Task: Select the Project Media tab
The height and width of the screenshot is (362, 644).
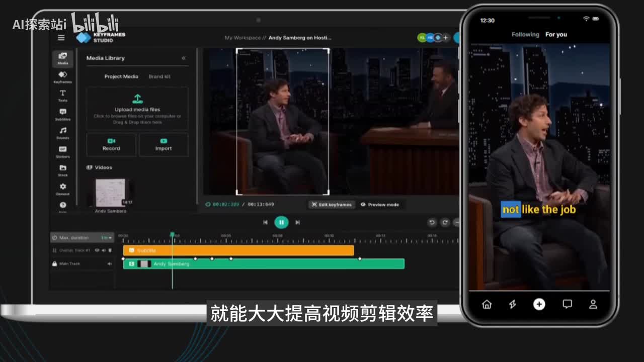Action: coord(121,76)
